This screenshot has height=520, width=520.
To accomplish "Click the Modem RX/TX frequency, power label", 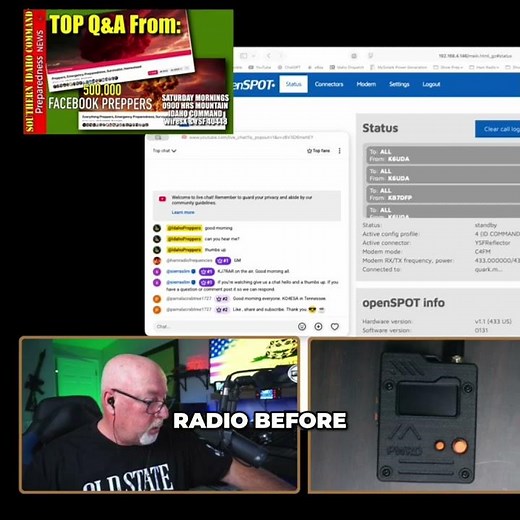I will [408, 260].
